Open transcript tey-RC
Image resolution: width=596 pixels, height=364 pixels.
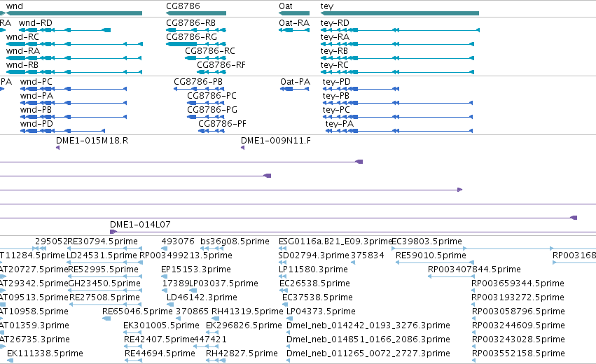click(x=335, y=65)
